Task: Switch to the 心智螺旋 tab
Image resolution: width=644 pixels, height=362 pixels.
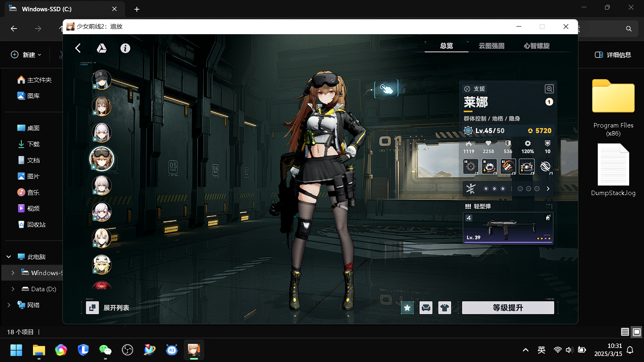Action: (x=537, y=46)
